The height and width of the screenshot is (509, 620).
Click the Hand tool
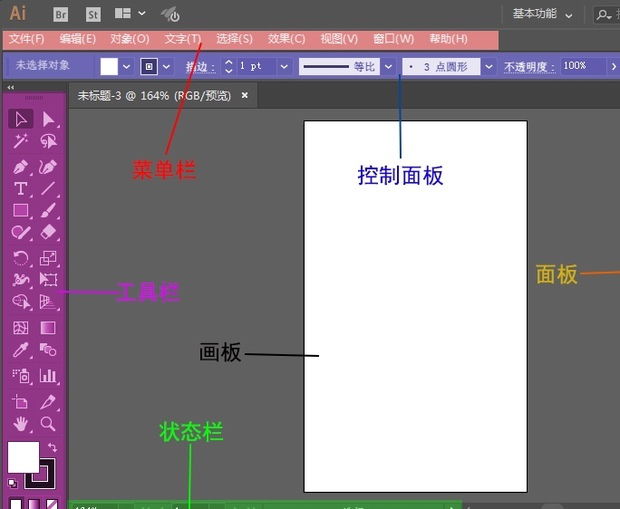point(20,424)
